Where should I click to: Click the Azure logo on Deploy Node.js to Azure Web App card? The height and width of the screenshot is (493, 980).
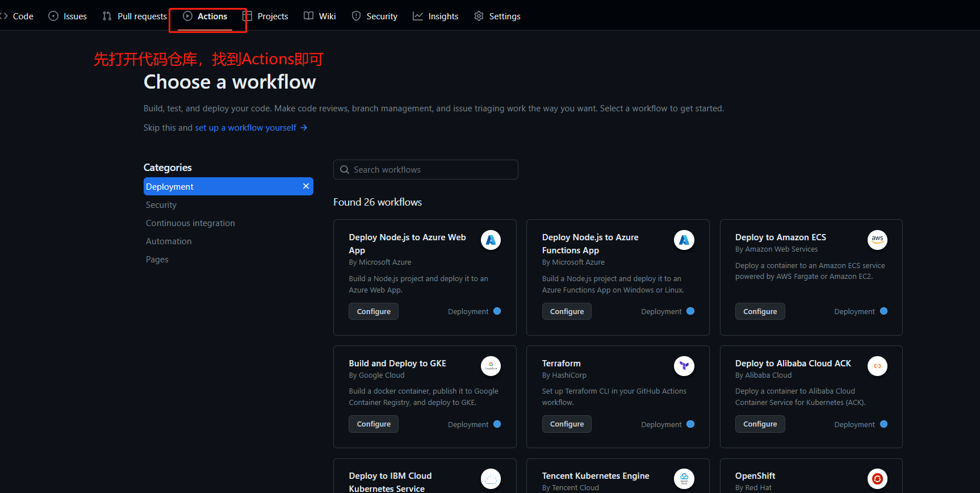491,240
